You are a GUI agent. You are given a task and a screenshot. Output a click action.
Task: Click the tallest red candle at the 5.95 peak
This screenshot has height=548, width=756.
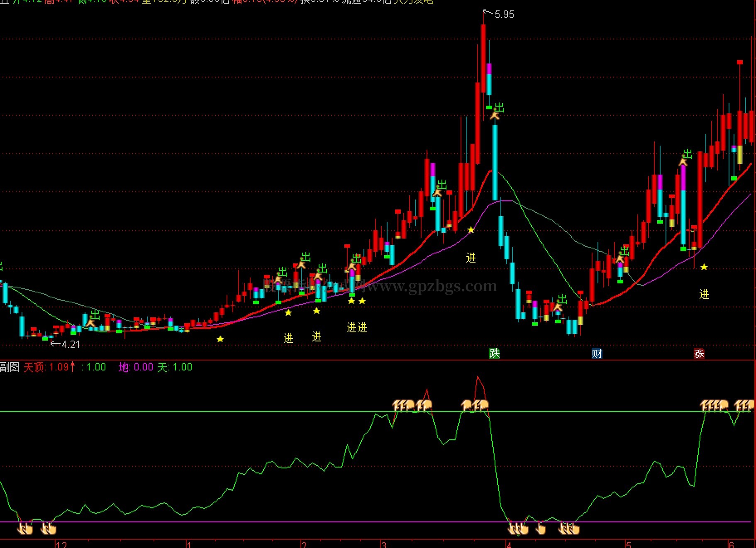pos(483,58)
